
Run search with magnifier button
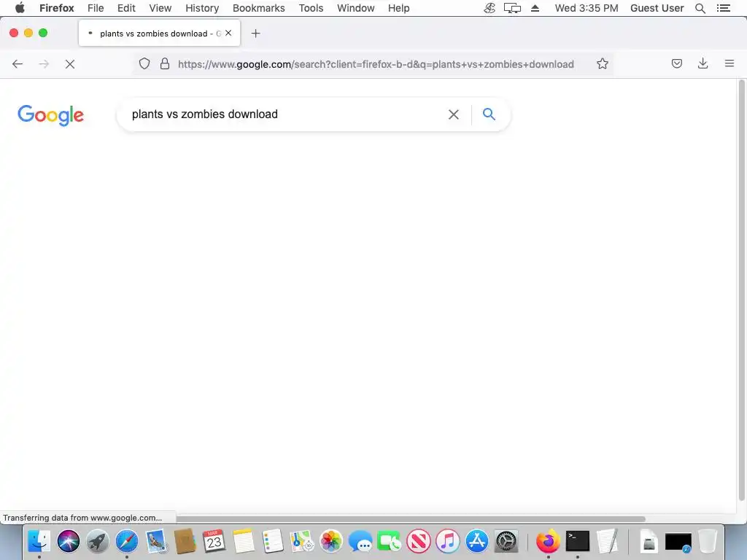click(x=489, y=114)
